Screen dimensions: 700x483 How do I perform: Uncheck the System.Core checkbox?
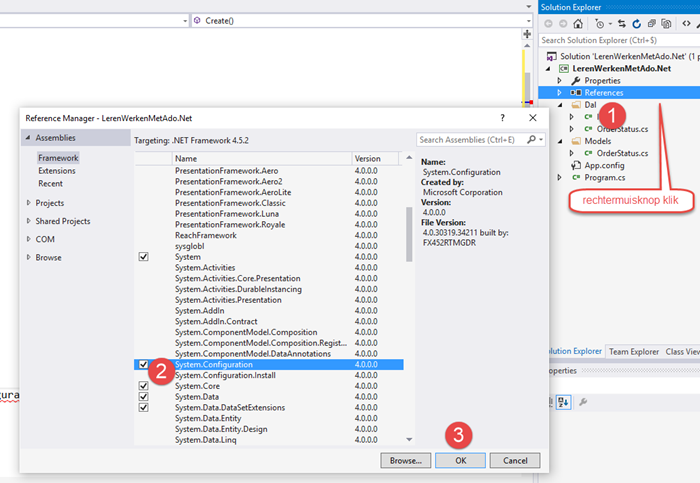click(x=143, y=386)
